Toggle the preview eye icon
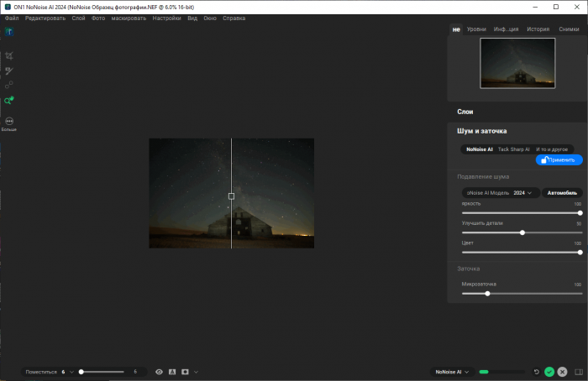 point(159,371)
